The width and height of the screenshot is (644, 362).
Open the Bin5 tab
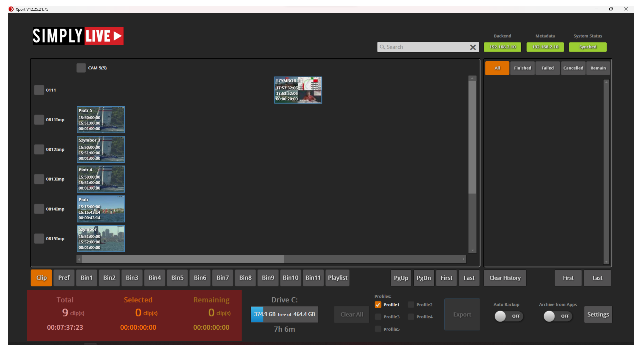(x=177, y=278)
